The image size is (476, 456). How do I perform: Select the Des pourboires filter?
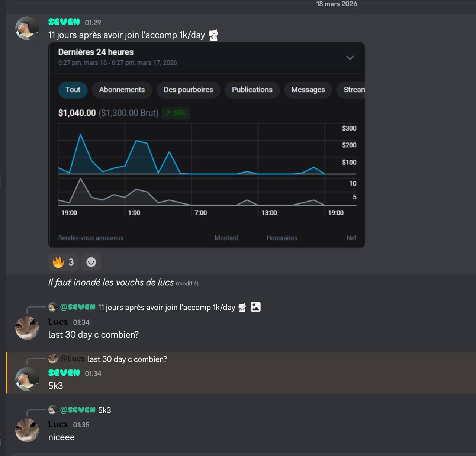188,90
